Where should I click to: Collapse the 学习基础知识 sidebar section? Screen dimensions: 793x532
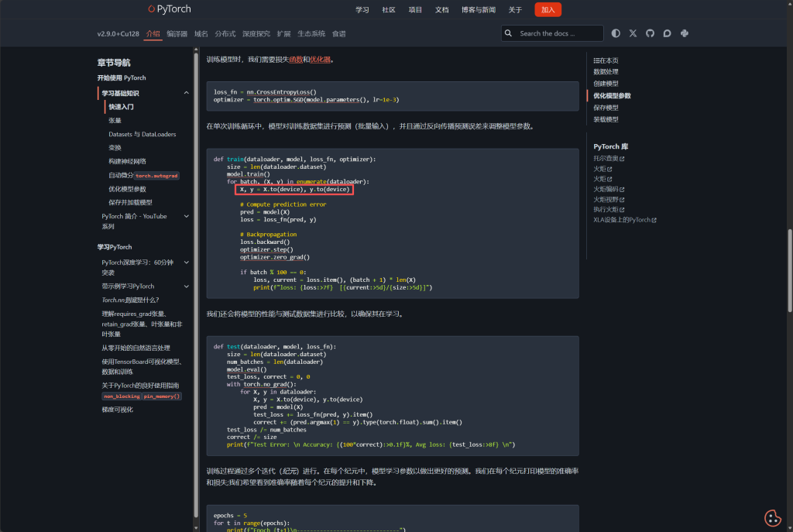coord(186,93)
